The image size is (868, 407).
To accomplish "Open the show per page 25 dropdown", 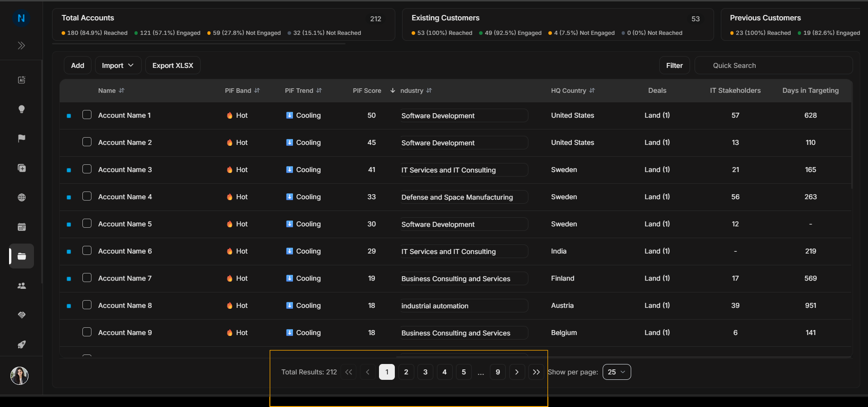I will (x=617, y=372).
